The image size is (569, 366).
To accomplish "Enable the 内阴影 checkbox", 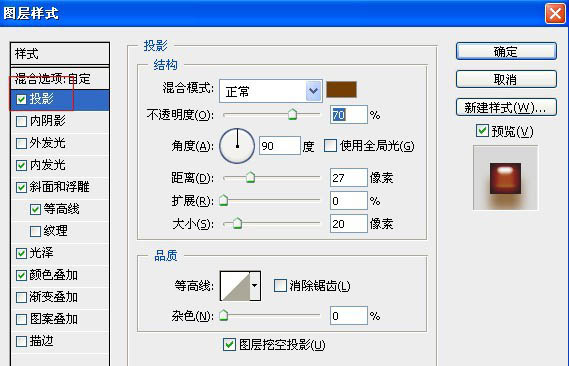I will point(21,121).
